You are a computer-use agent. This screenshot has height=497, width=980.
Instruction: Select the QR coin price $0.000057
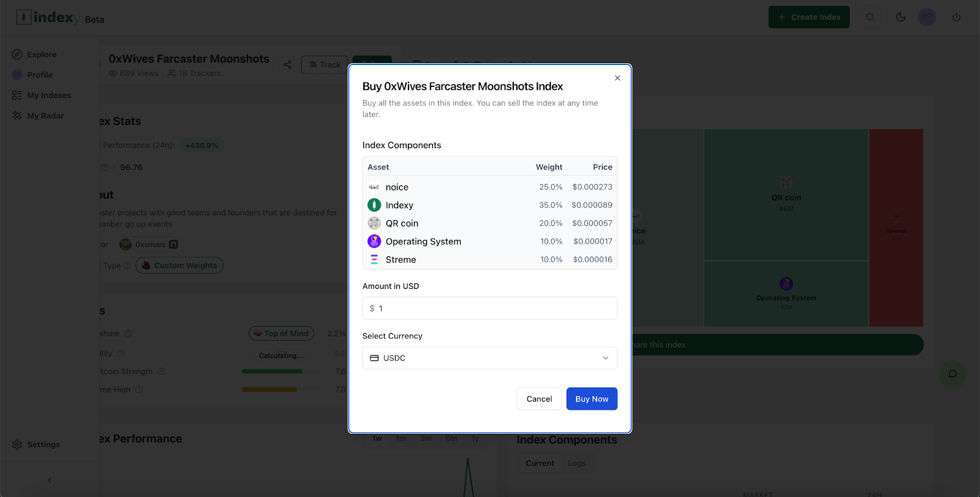(x=592, y=223)
